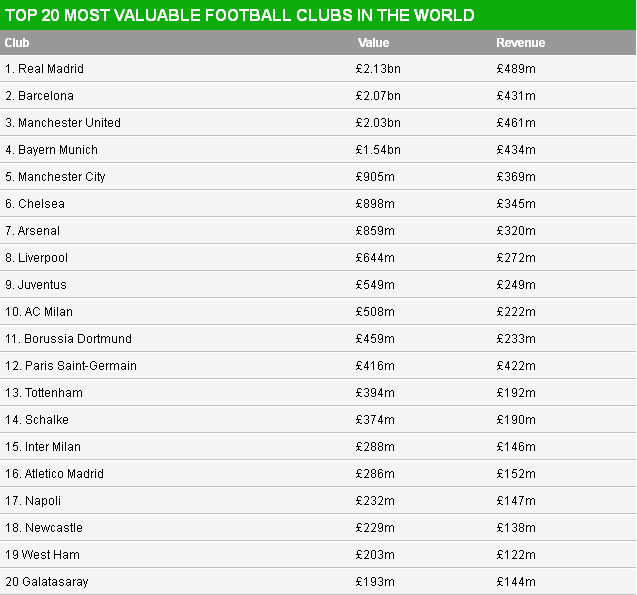Image resolution: width=637 pixels, height=595 pixels.
Task: Click the Club column header
Action: tap(17, 43)
